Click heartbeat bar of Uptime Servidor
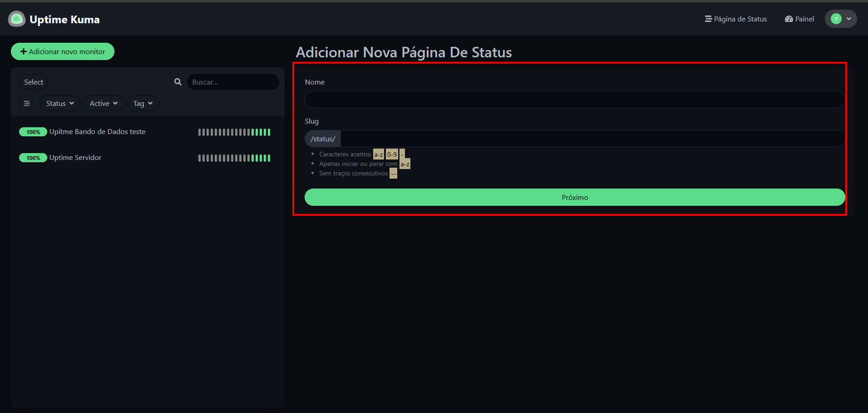 click(x=234, y=158)
